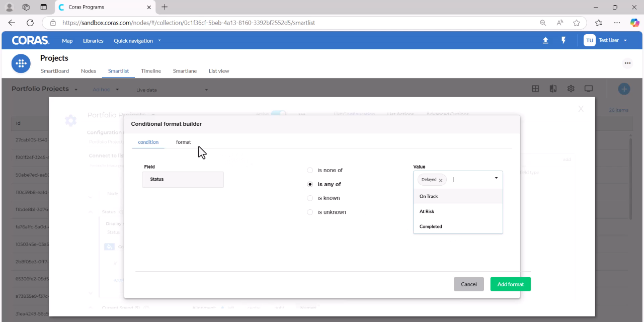Choose At Risk from value list
This screenshot has width=644, height=322.
coord(458,211)
